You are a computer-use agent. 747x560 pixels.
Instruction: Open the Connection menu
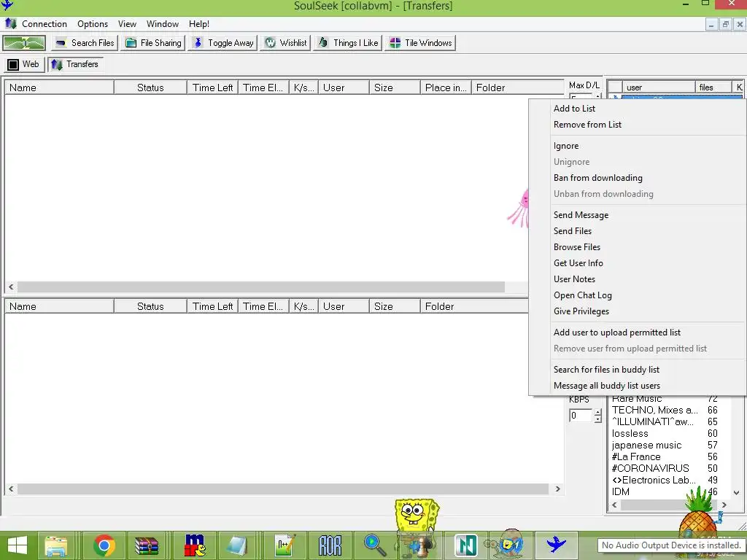[x=44, y=24]
